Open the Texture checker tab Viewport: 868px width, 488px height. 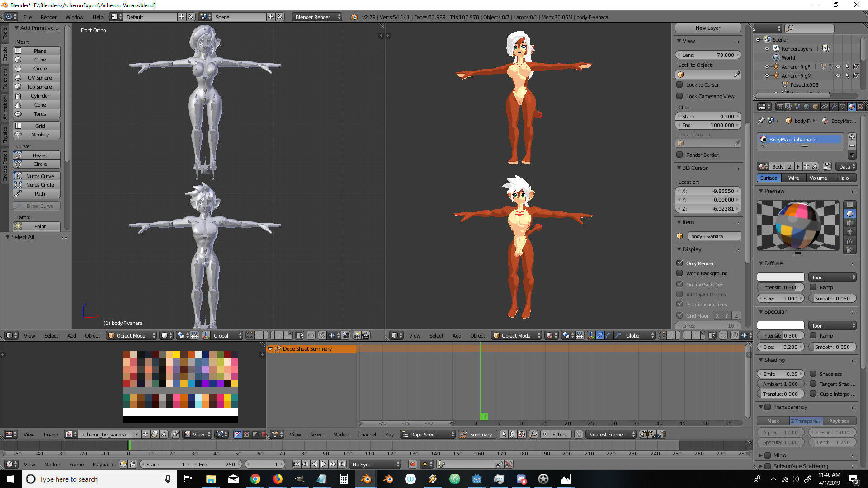point(861,107)
